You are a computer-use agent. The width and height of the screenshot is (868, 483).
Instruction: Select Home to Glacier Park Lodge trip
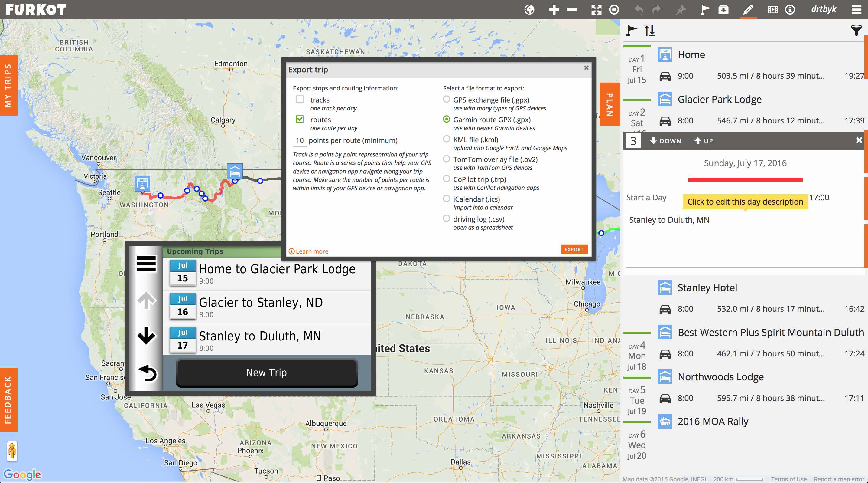267,274
